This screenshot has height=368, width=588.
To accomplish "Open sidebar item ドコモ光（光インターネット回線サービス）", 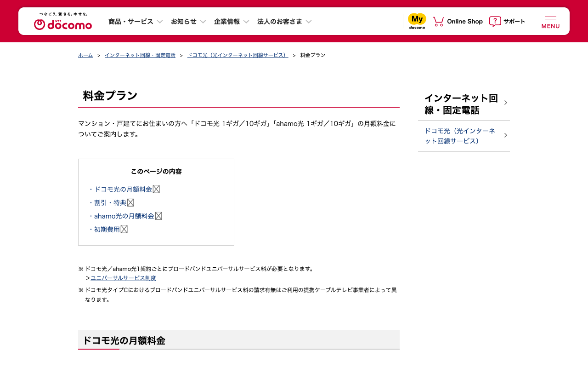I will (460, 136).
